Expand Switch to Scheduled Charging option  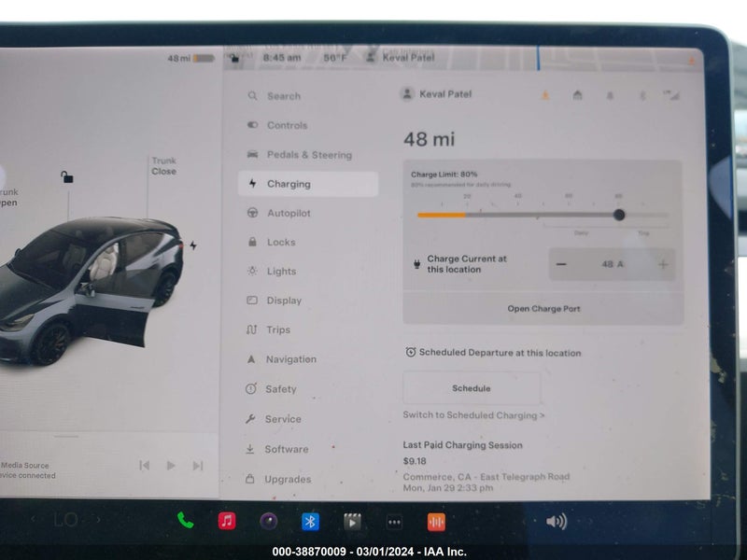pos(473,415)
